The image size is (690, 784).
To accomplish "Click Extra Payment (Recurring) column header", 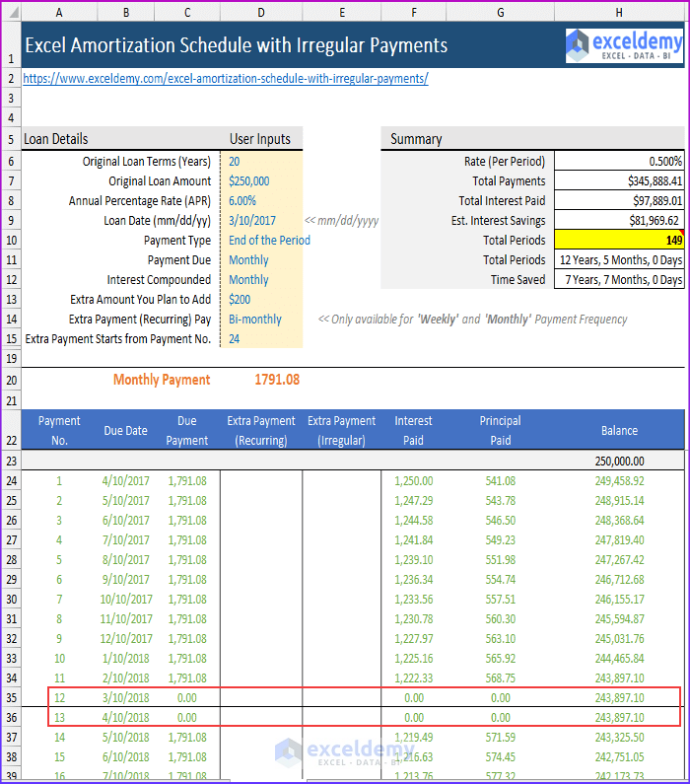I will tap(261, 431).
